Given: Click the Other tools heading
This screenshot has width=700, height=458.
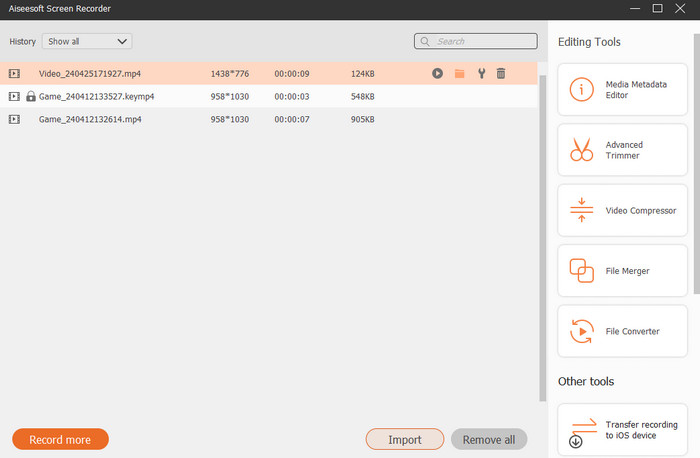Looking at the screenshot, I should pyautogui.click(x=586, y=381).
